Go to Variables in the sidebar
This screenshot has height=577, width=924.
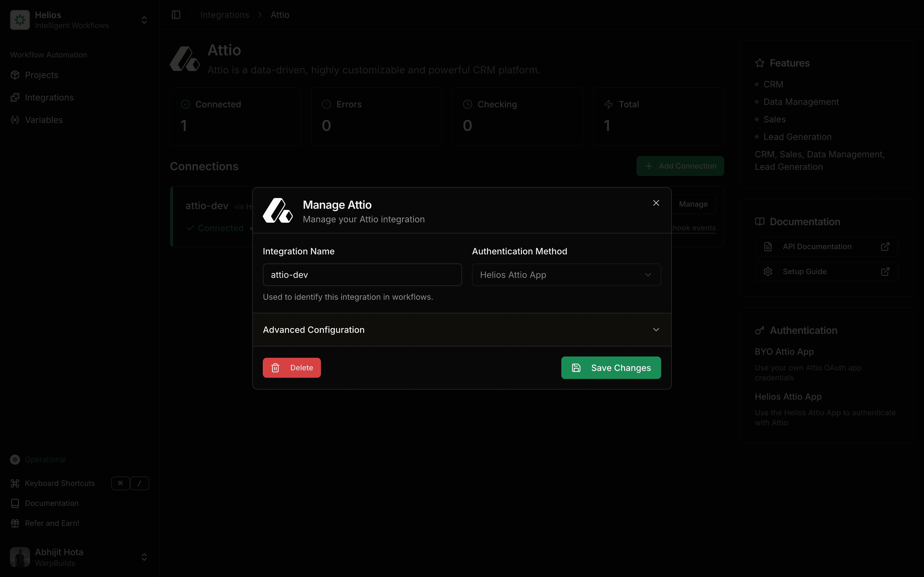44,120
